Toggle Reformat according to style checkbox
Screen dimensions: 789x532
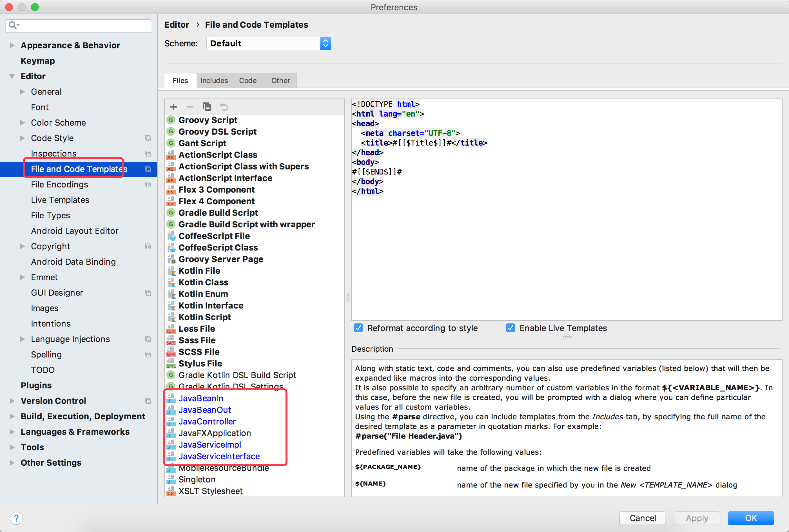[x=358, y=328]
